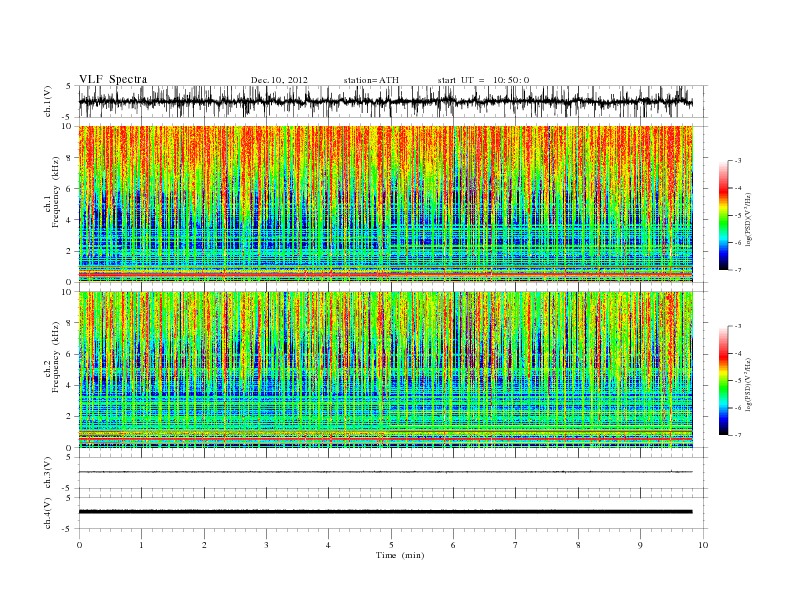Screen dimensions: 792x612
Task: Click the ch.1 spectrogram '8' kHz tick label
Action: (70, 158)
